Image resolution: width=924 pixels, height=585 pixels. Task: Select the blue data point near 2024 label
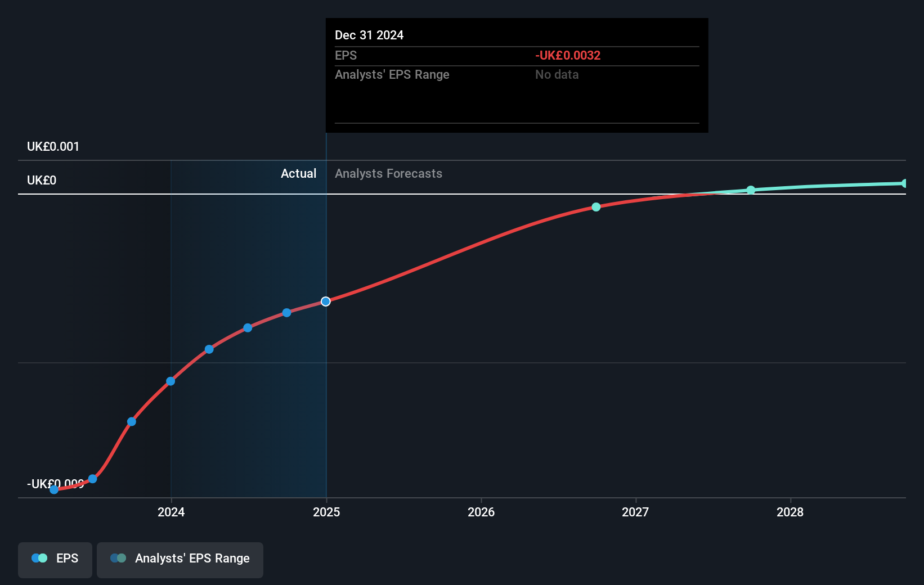pyautogui.click(x=171, y=381)
